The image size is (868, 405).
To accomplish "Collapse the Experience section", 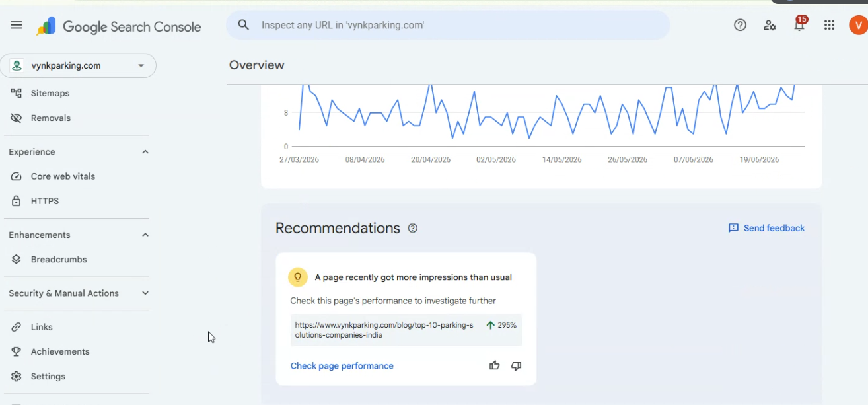I will click(145, 152).
